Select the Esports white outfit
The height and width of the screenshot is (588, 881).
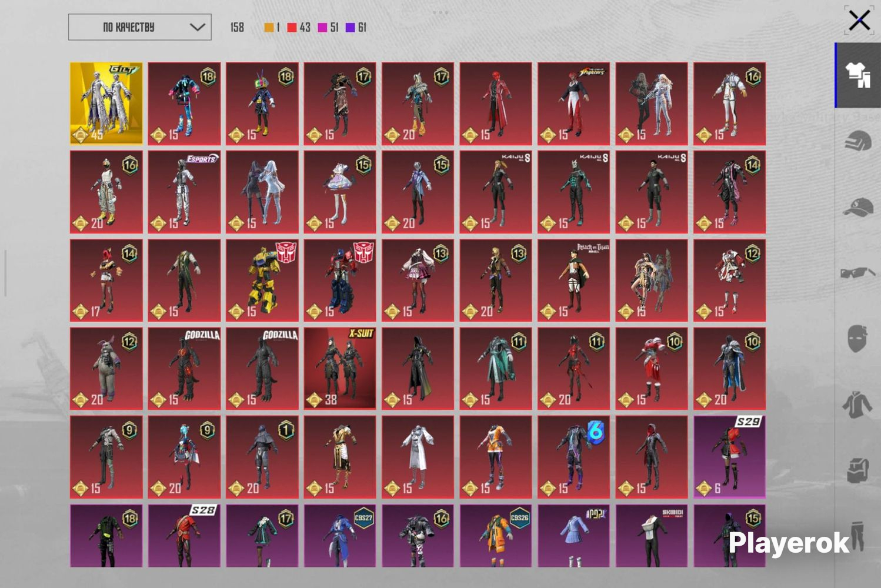[184, 192]
